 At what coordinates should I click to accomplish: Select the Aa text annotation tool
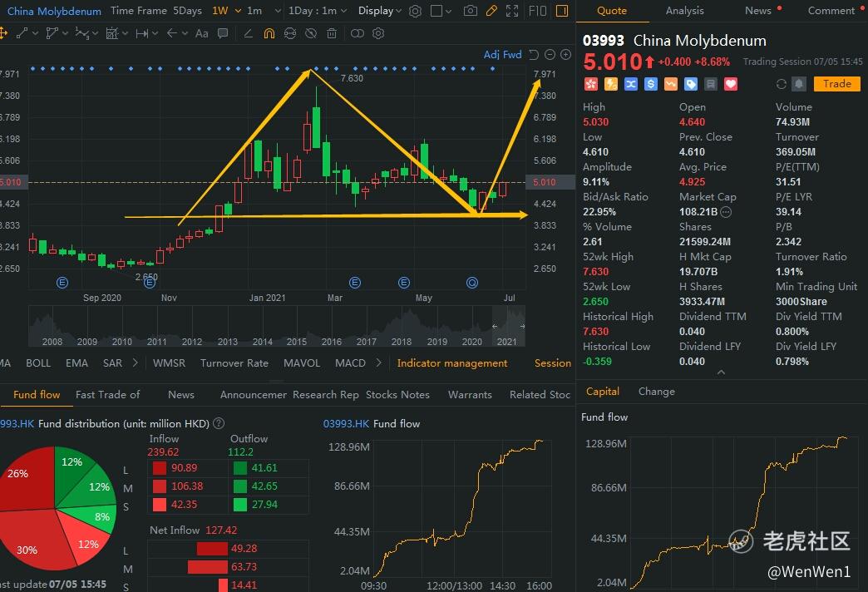(201, 34)
